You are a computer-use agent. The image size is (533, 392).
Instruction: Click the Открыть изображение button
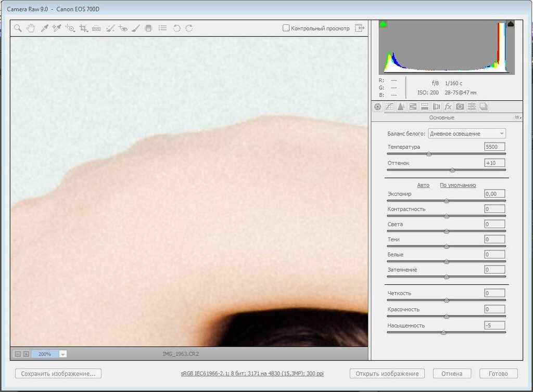(387, 373)
